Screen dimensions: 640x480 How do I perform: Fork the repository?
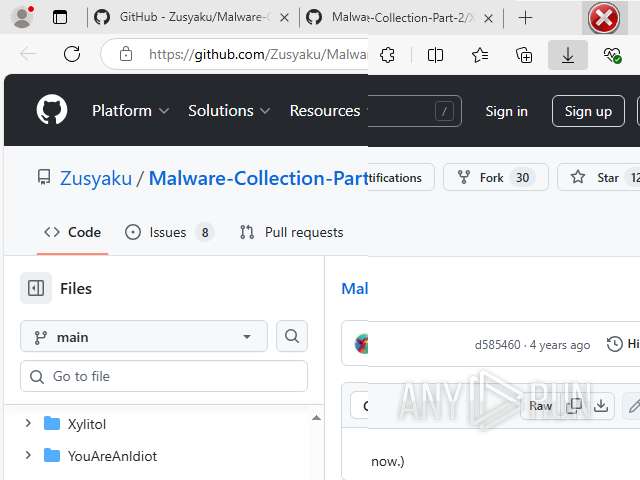(x=496, y=178)
